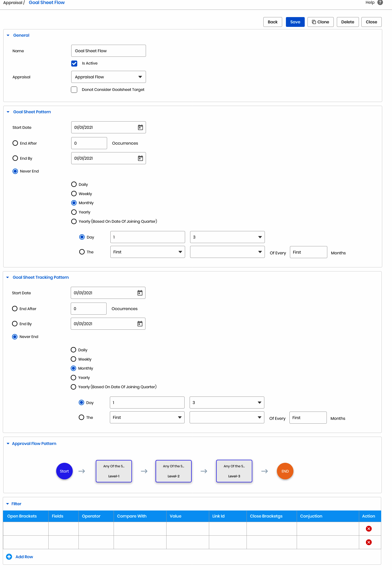Click the Back button

273,22
